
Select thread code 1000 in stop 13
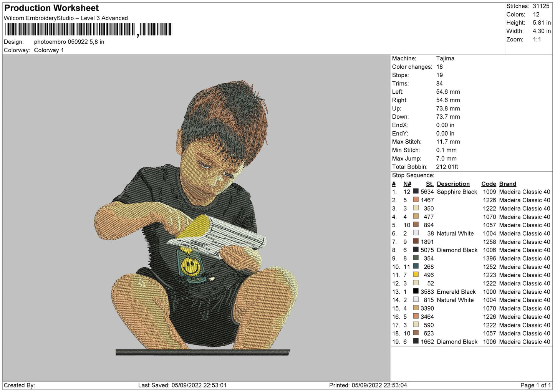490,292
